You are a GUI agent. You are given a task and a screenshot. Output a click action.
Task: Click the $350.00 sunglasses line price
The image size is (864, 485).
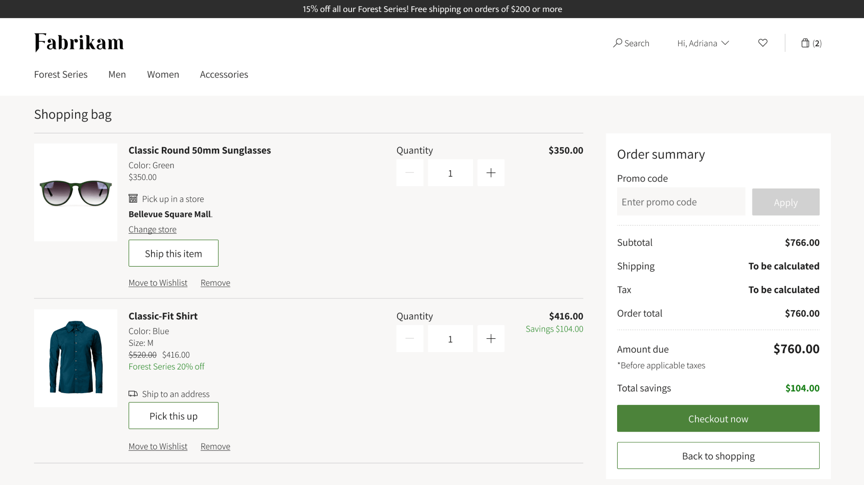pos(566,150)
